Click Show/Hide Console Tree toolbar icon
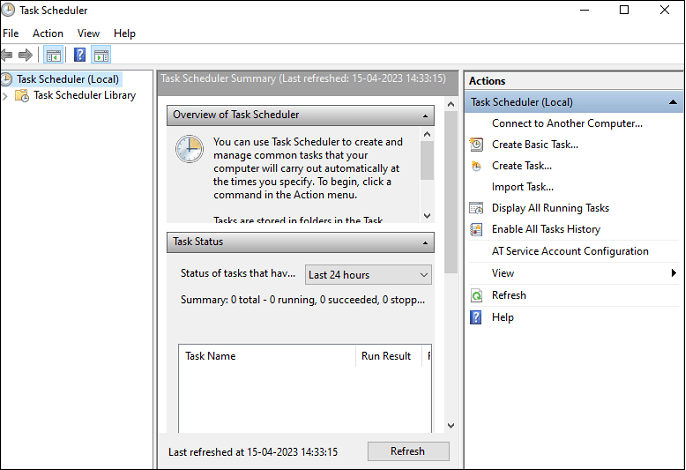The image size is (686, 470). [53, 55]
